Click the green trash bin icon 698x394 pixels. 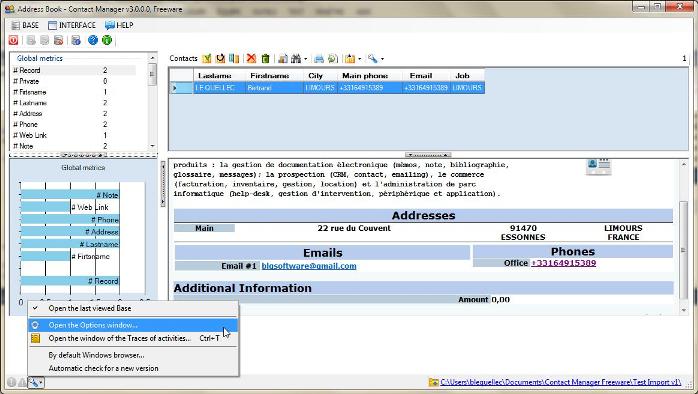click(266, 58)
